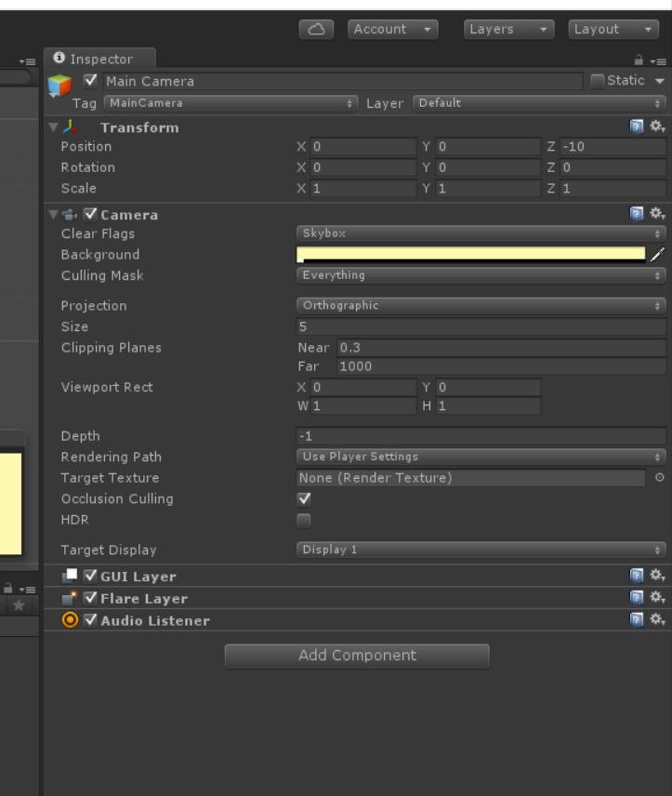
Task: Edit Position Z field showing -10
Action: 613,147
